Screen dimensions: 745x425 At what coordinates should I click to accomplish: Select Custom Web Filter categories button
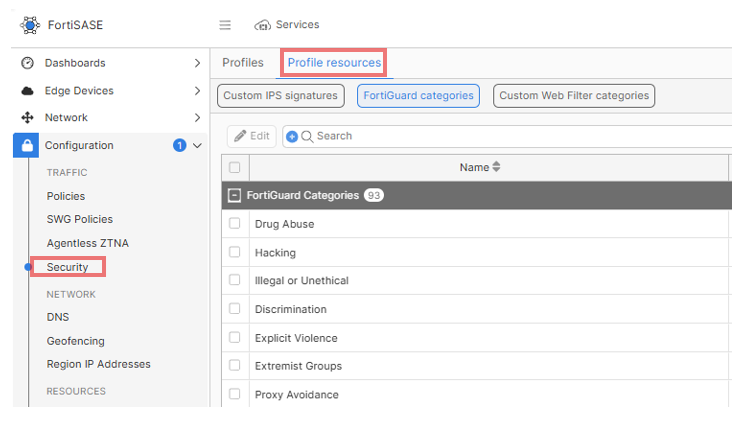pos(574,96)
